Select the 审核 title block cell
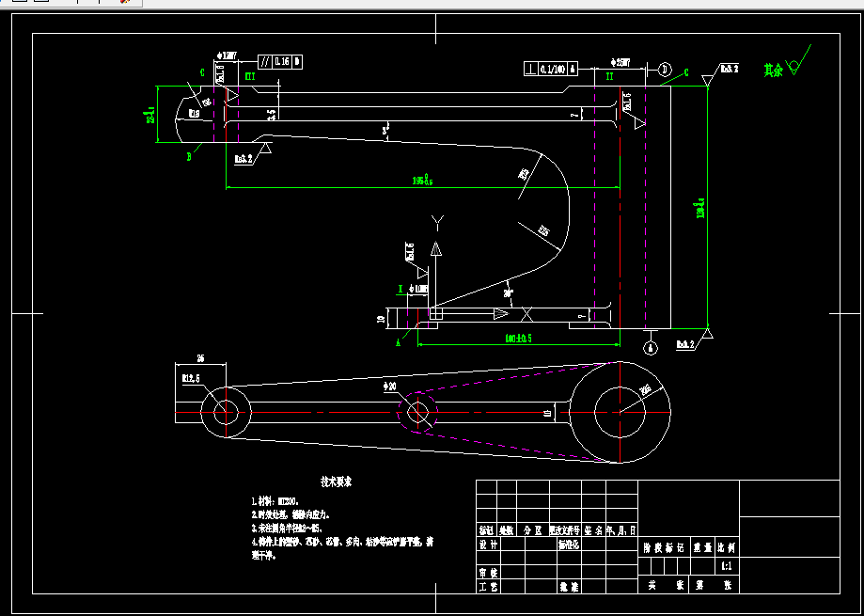864x616 pixels. pos(488,573)
